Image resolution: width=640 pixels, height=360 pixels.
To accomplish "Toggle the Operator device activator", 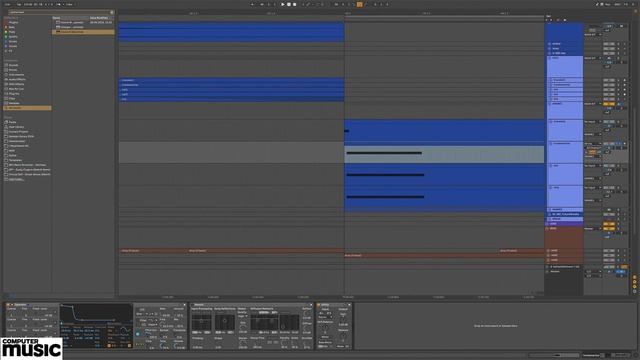I will pyautogui.click(x=8, y=304).
